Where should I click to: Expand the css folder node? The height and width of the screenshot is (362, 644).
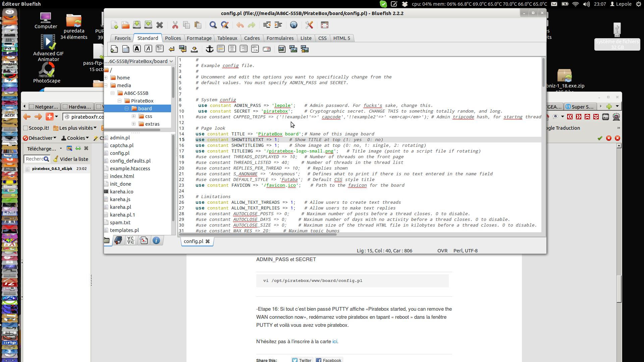(134, 116)
